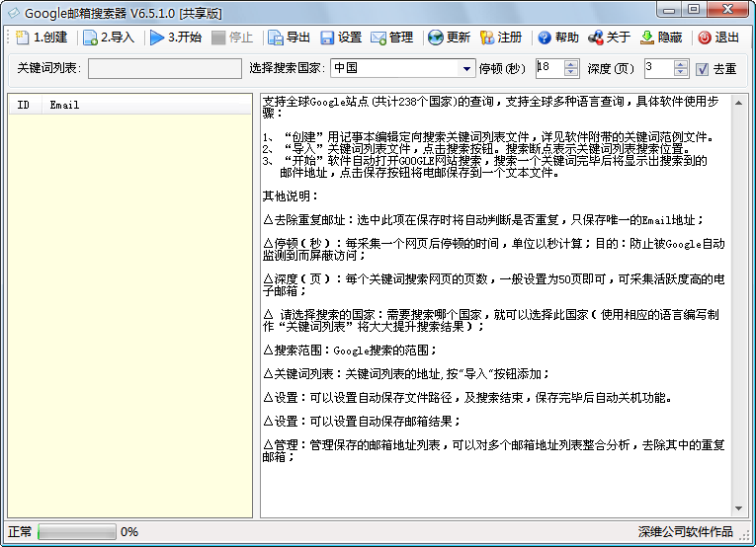756x547 pixels.
Task: Click the 更新 update globe icon
Action: coord(436,38)
